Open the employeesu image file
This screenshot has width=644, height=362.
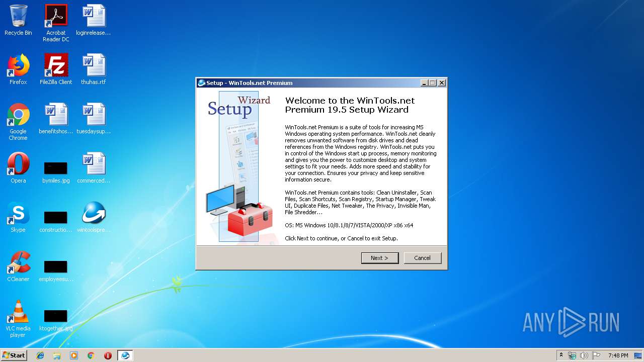(56, 269)
